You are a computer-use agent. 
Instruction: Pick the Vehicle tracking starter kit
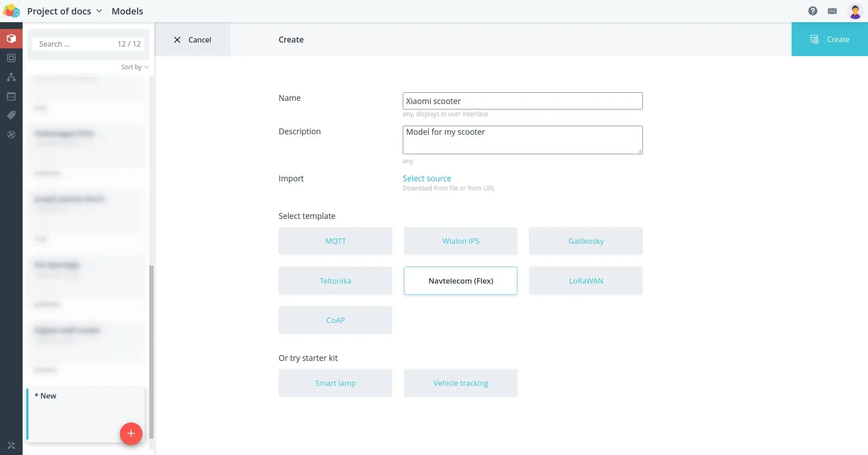pos(460,383)
